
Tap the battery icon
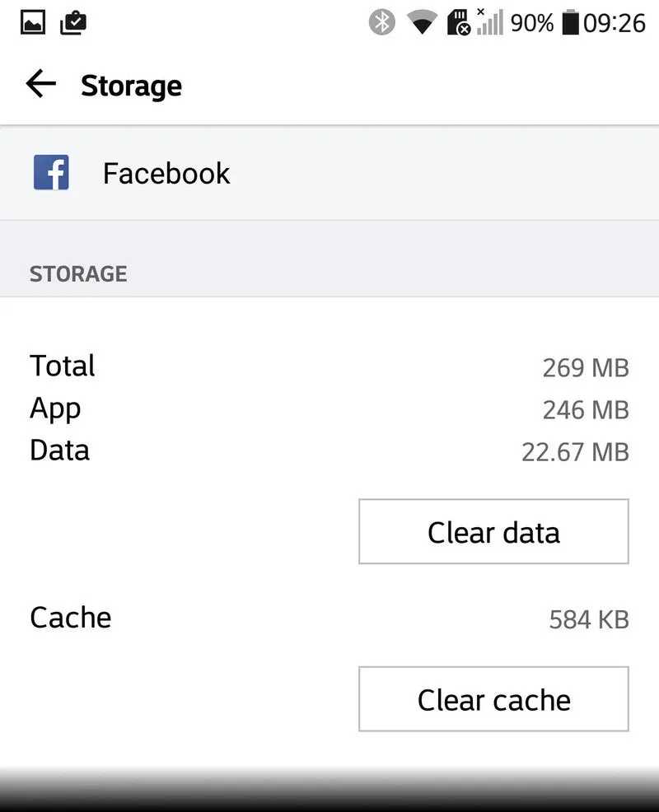pos(570,23)
